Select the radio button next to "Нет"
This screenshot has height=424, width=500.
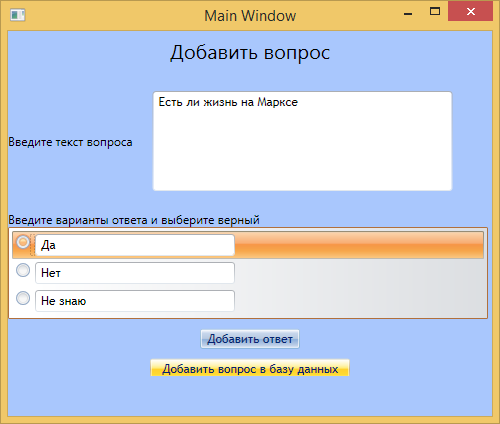[x=23, y=270]
